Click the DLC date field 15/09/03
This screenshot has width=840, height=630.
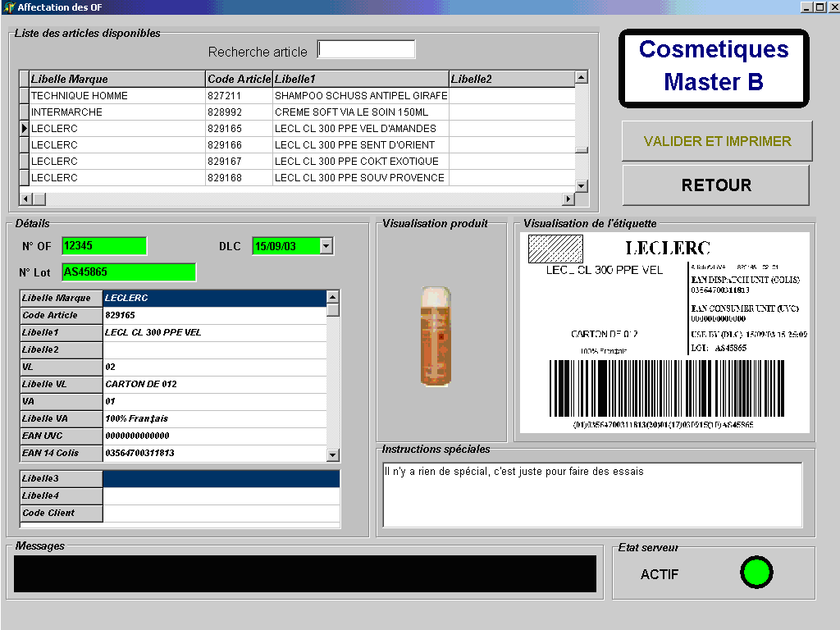(x=286, y=246)
